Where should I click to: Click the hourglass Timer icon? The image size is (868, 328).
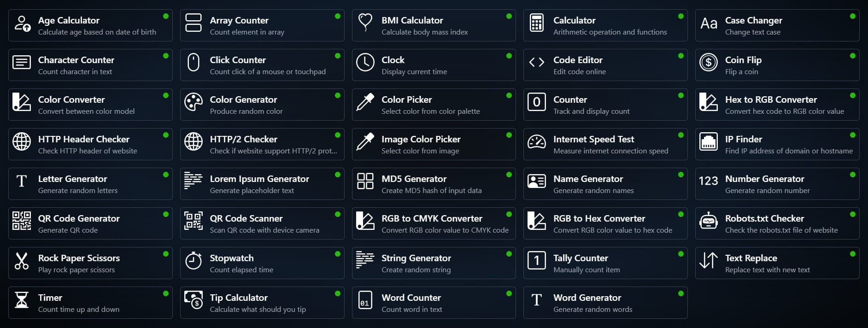tap(22, 300)
